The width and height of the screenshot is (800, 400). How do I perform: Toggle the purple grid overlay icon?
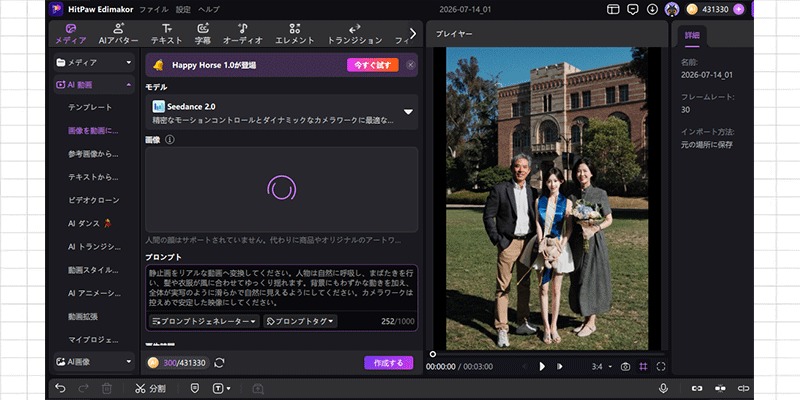643,366
